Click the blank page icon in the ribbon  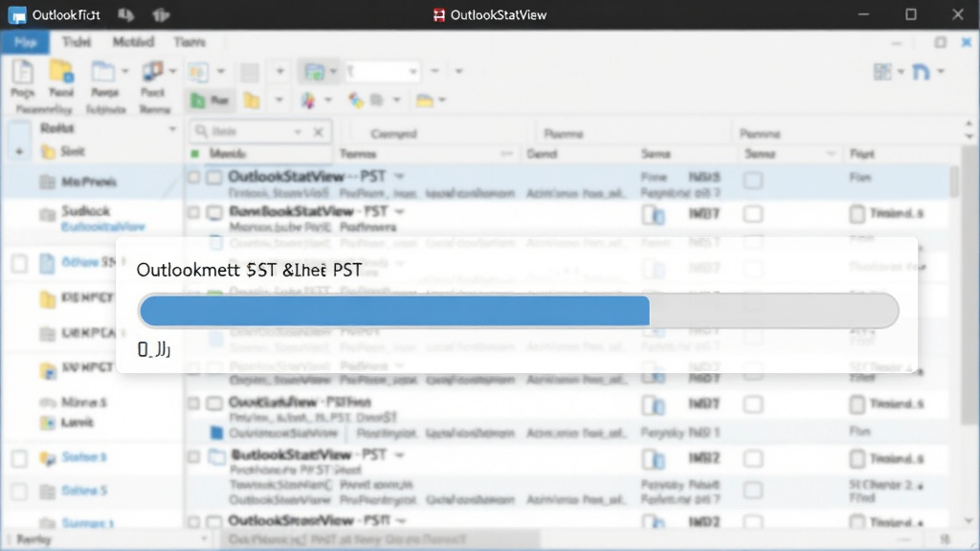23,72
